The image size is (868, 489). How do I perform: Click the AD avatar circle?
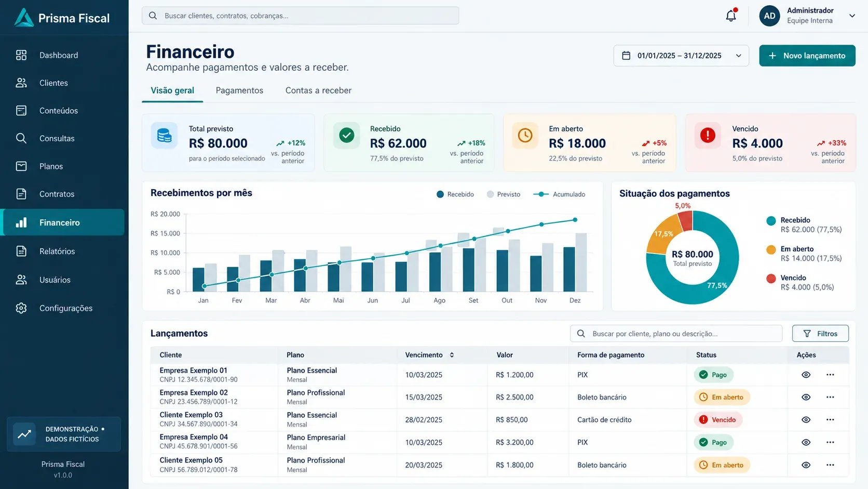coord(769,16)
